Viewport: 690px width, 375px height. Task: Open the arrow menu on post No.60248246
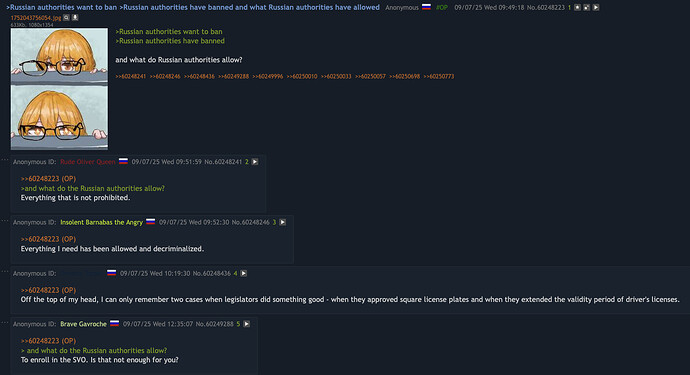(x=283, y=222)
